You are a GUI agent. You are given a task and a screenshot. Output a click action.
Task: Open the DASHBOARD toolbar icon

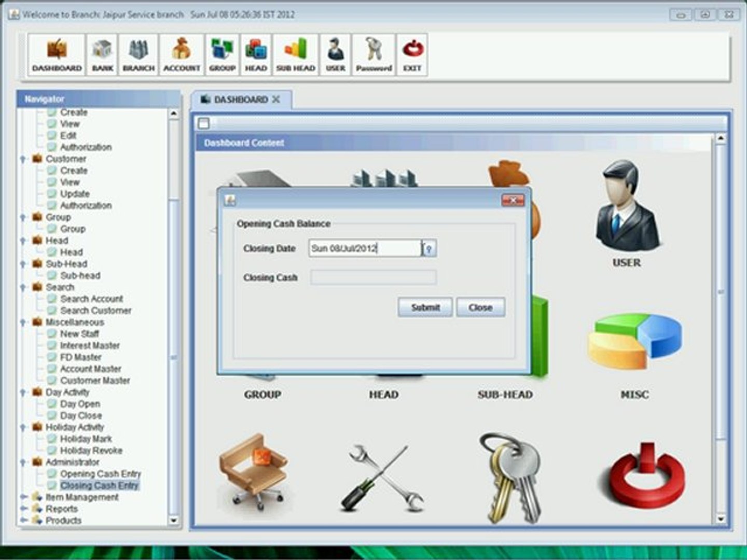click(x=57, y=55)
